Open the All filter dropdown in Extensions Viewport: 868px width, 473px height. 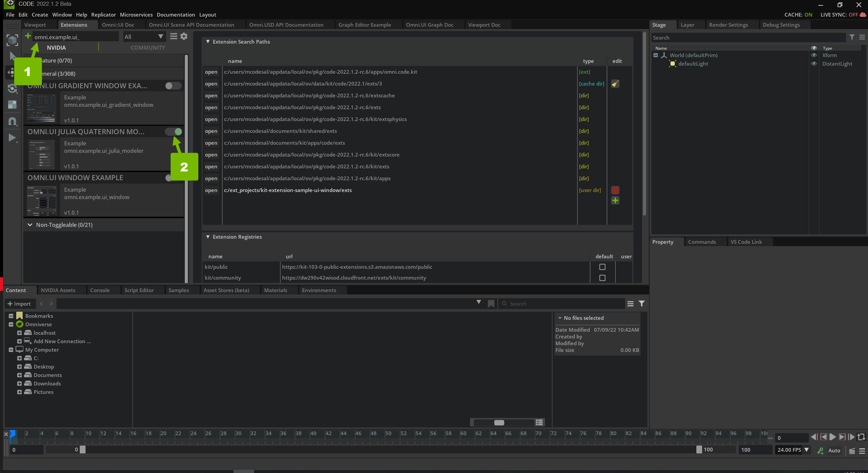click(x=144, y=37)
